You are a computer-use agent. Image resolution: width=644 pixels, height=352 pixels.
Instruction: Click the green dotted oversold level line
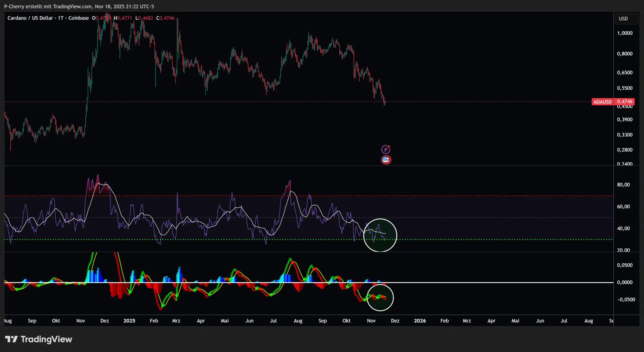click(193, 240)
